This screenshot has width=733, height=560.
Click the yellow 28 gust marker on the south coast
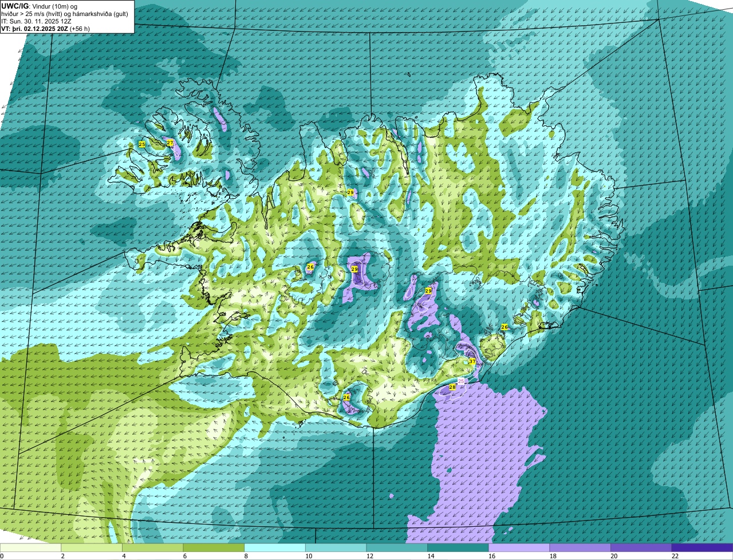pyautogui.click(x=452, y=387)
